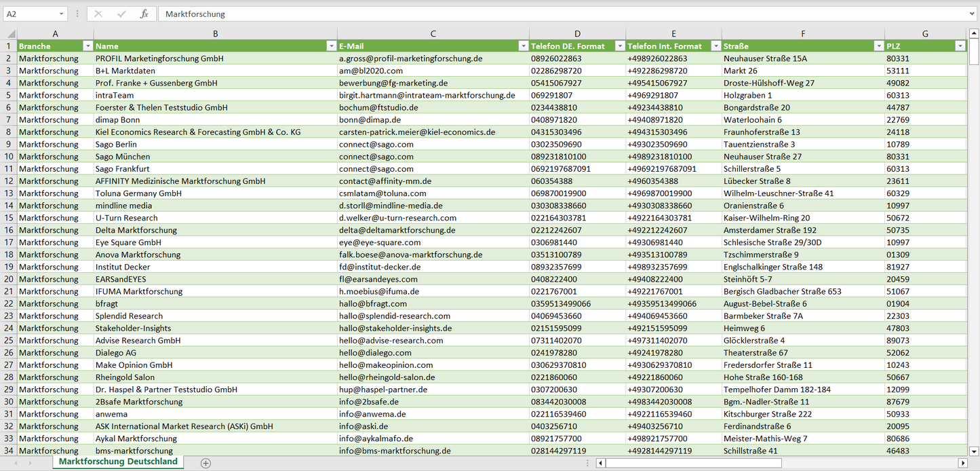
Task: Select column C header
Action: [x=433, y=33]
